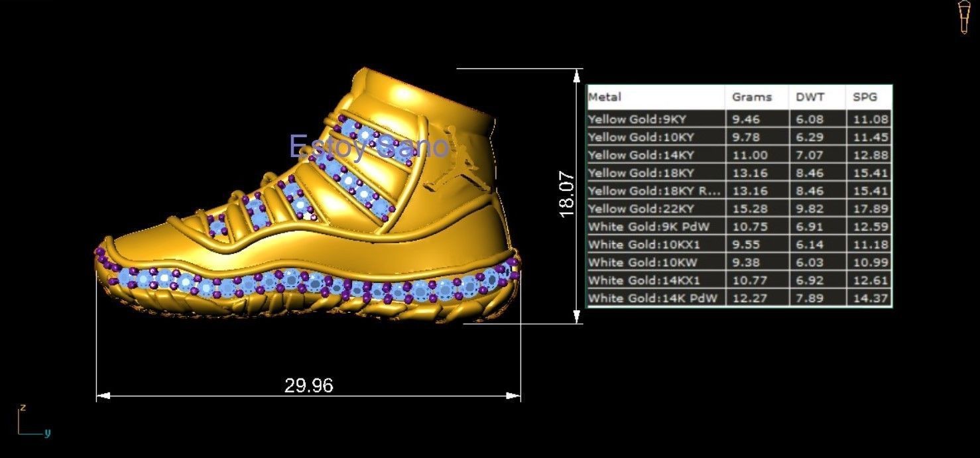
Task: Click the 9.82 DWT value
Action: click(x=809, y=209)
